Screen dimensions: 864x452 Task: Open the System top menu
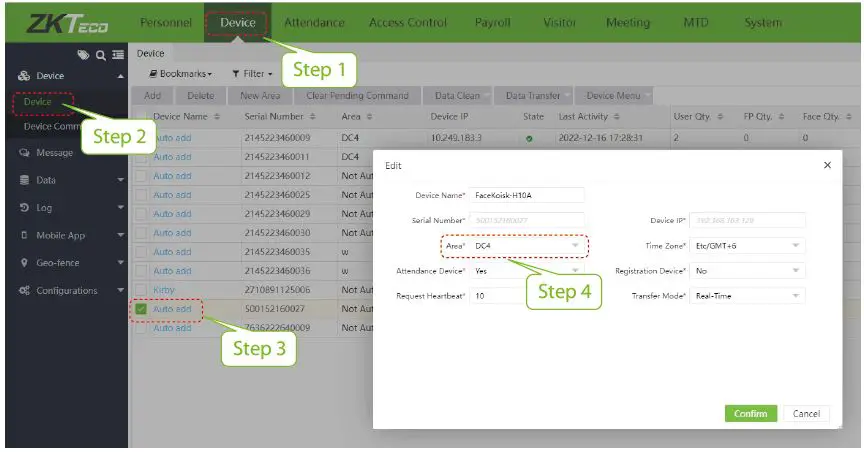763,23
